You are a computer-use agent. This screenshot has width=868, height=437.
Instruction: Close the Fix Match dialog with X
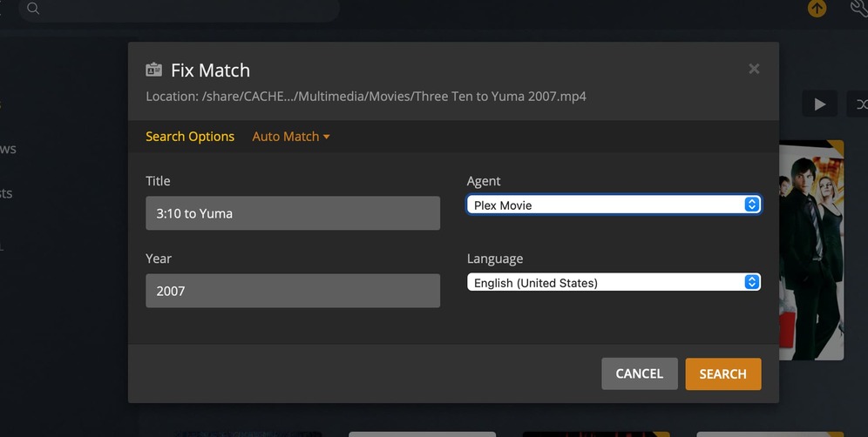754,69
